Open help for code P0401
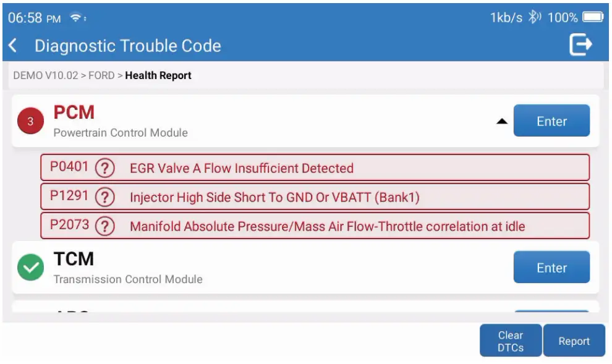 (x=106, y=167)
